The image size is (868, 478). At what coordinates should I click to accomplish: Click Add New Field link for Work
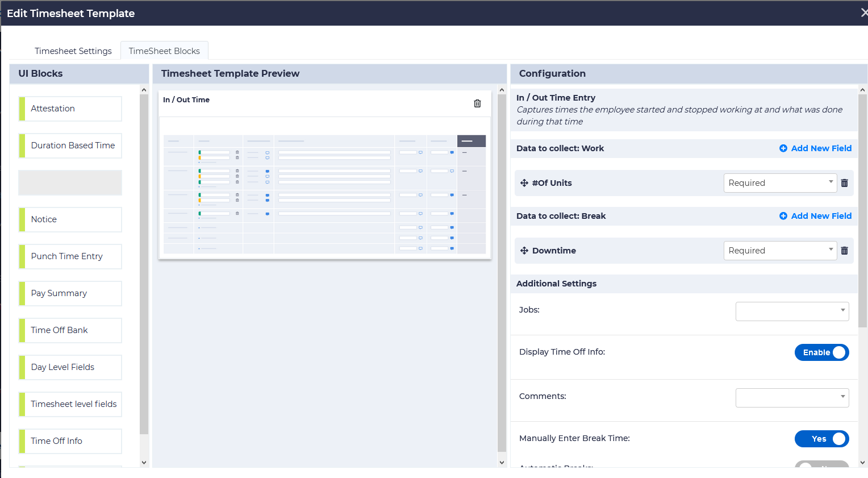[x=821, y=148]
